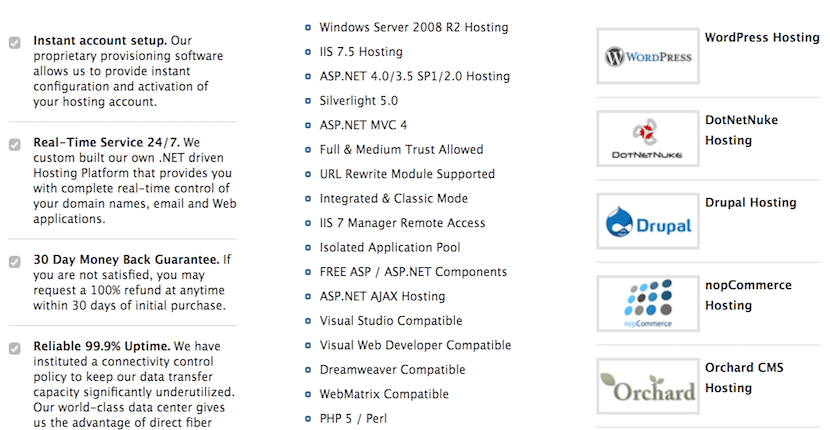Visit the Orchard CMS Hosting link

click(744, 378)
